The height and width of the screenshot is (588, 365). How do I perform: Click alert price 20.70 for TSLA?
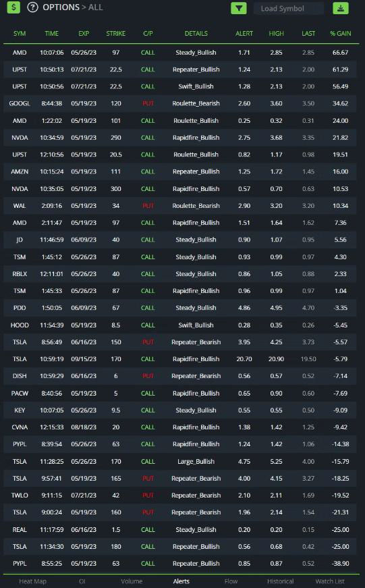coord(244,359)
